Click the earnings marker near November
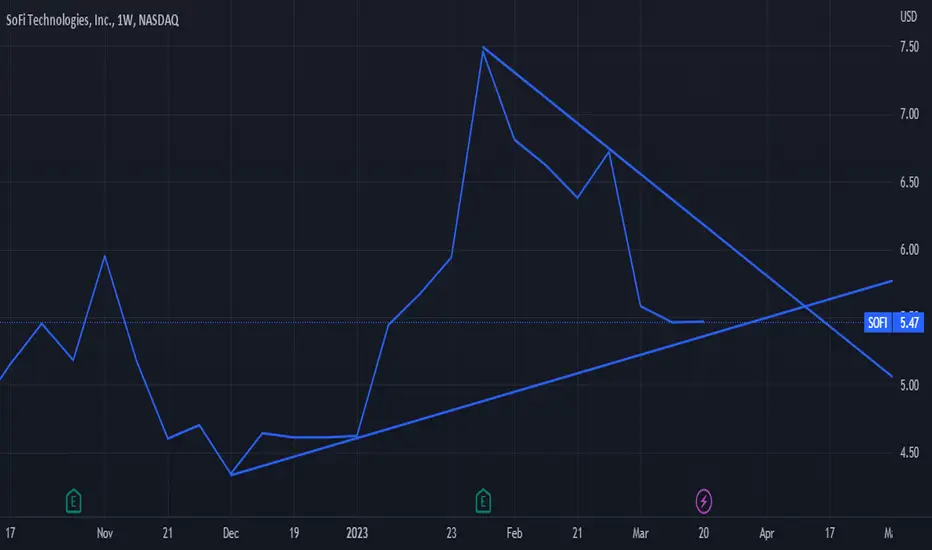Viewport: 932px width, 550px height. 73,501
